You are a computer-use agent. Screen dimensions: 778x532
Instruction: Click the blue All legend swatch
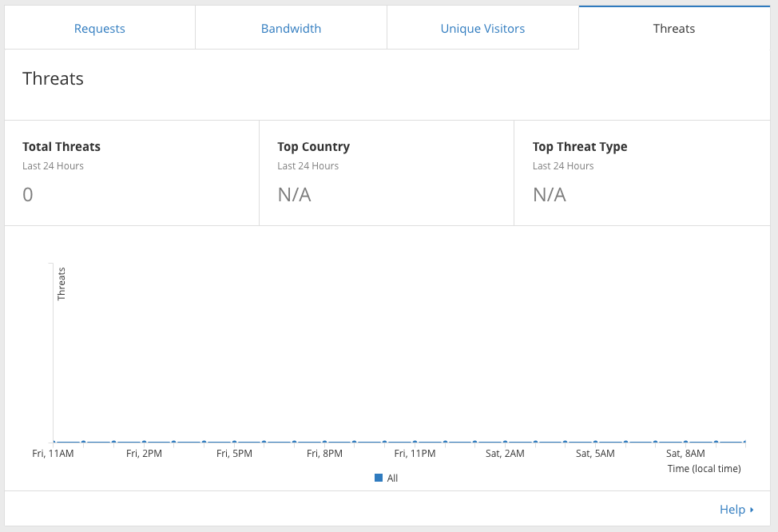click(379, 478)
